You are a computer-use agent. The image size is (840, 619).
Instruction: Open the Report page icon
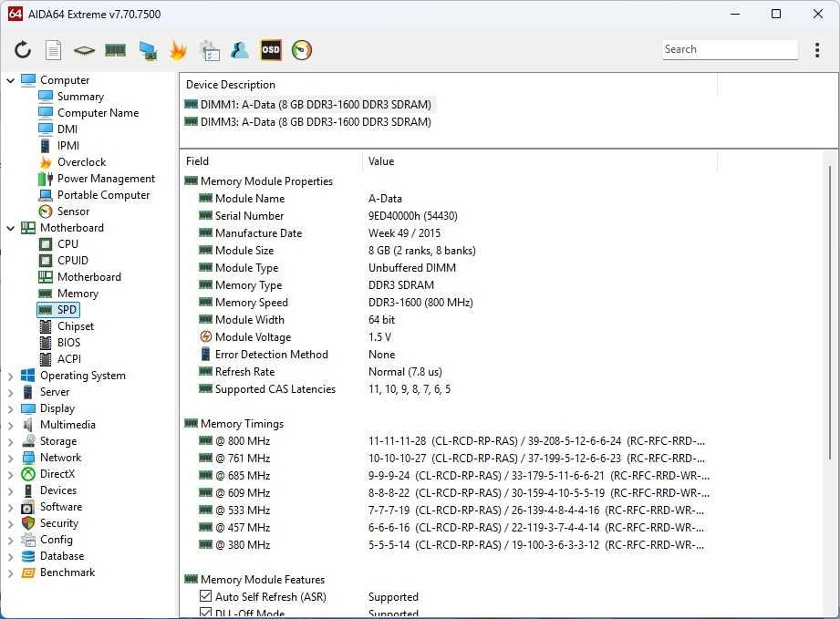tap(53, 50)
